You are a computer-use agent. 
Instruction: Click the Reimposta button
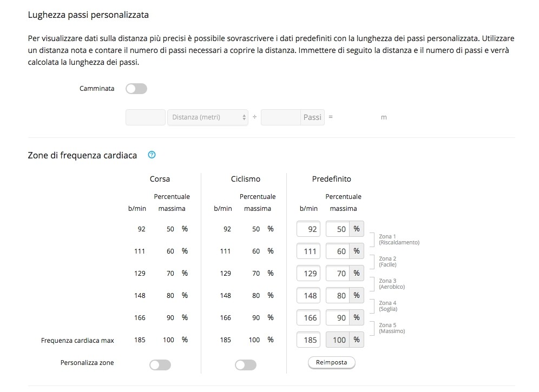coord(331,362)
